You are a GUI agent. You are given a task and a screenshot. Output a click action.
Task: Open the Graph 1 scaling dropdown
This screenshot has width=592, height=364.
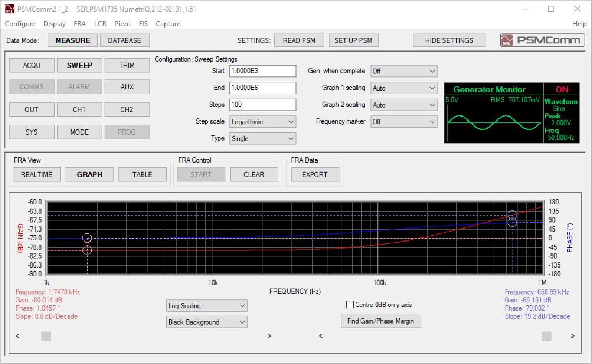click(x=404, y=88)
